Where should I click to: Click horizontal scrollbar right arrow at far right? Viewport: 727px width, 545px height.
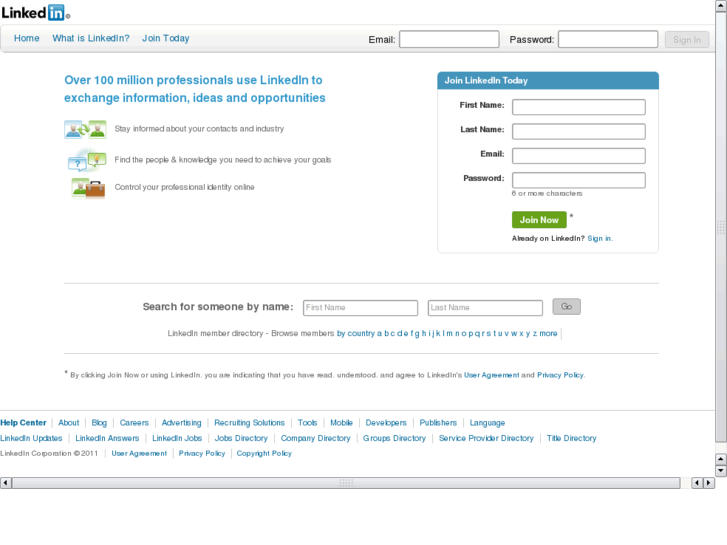[708, 483]
